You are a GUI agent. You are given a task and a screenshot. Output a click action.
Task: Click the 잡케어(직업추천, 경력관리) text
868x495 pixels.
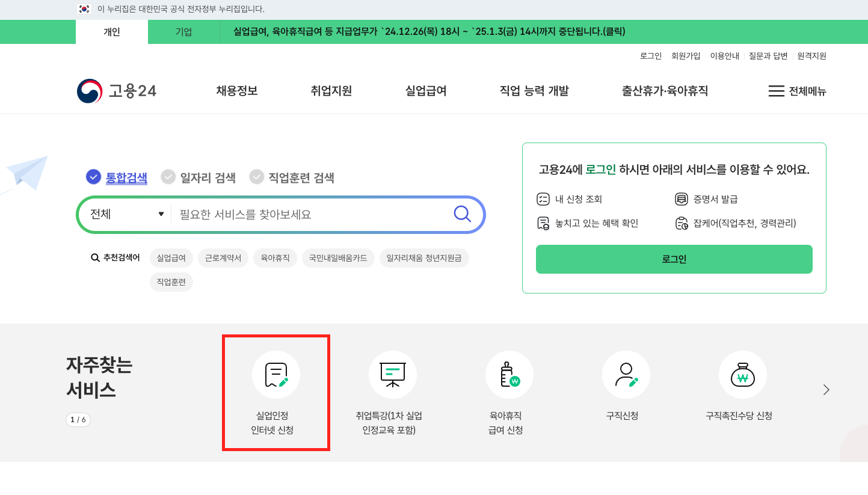745,223
